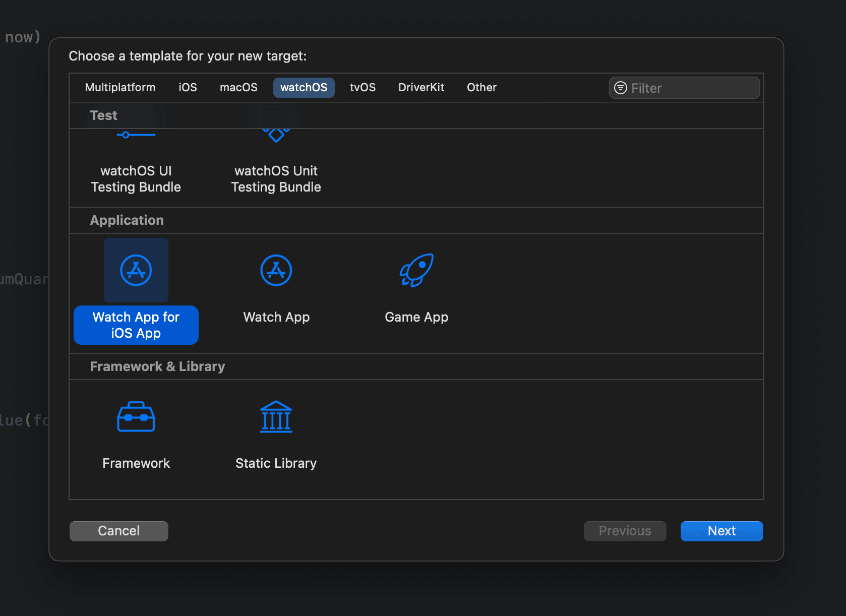The image size is (846, 616).
Task: Click the "Framework" label text
Action: click(x=136, y=463)
